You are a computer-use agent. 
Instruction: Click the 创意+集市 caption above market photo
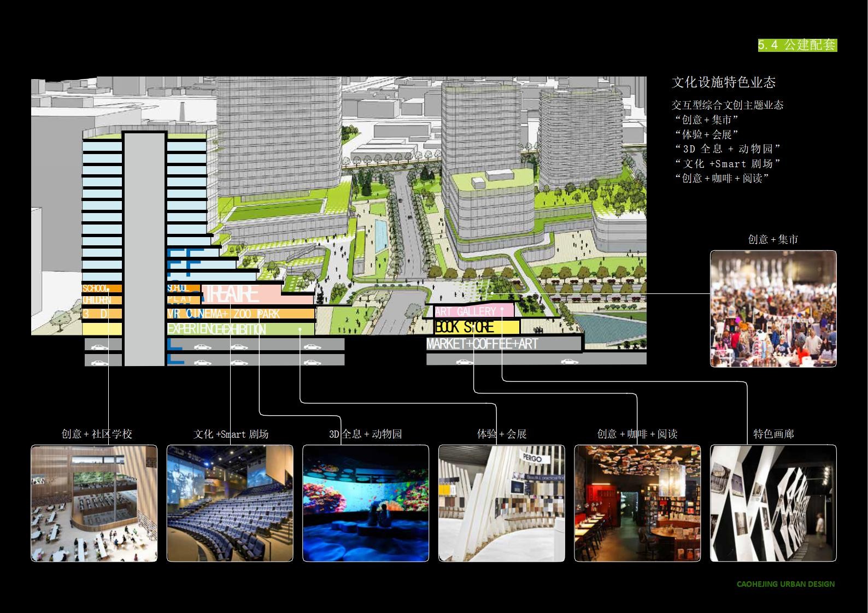(x=773, y=239)
